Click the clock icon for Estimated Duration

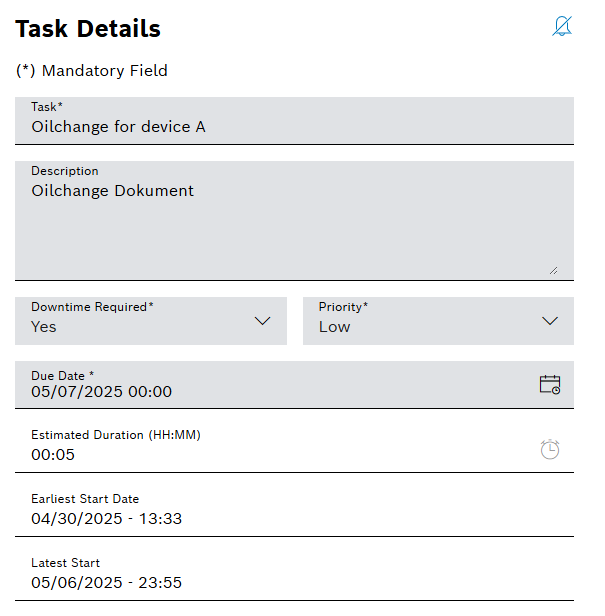[x=549, y=449]
